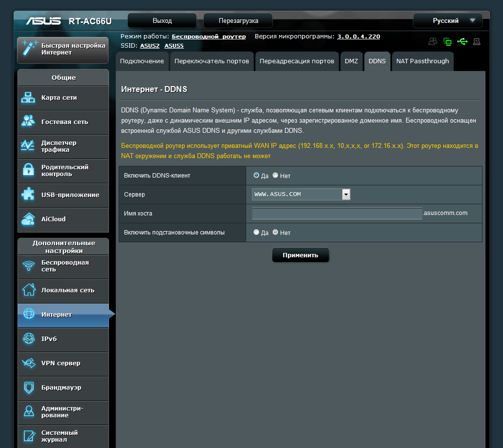Screen dimensions: 503x448
Task: Open Quick Internet Setup wizard icon
Action: 29,49
